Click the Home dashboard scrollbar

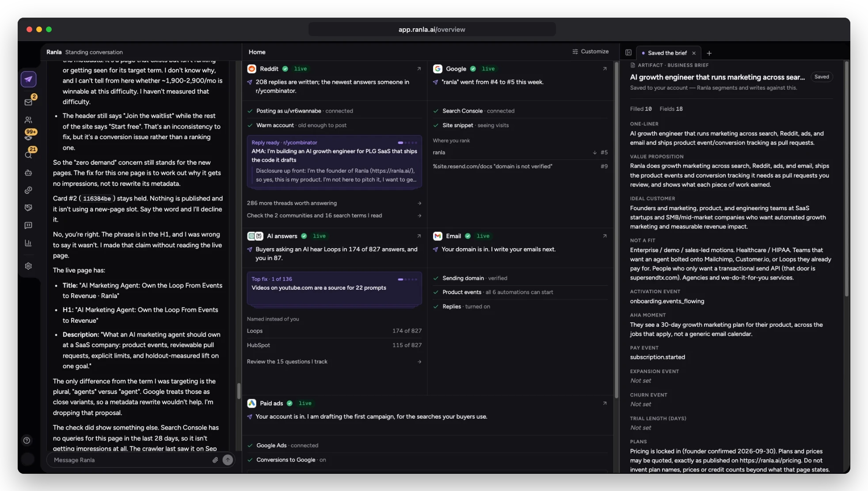pyautogui.click(x=616, y=230)
